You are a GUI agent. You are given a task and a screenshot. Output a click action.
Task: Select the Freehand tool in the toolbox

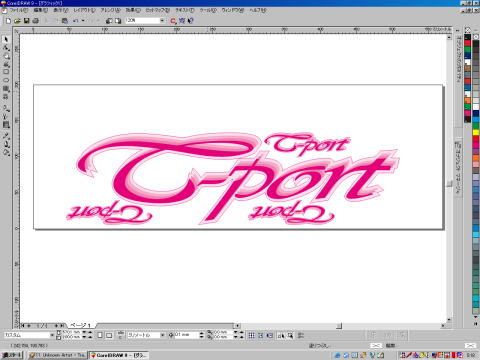coord(6,64)
